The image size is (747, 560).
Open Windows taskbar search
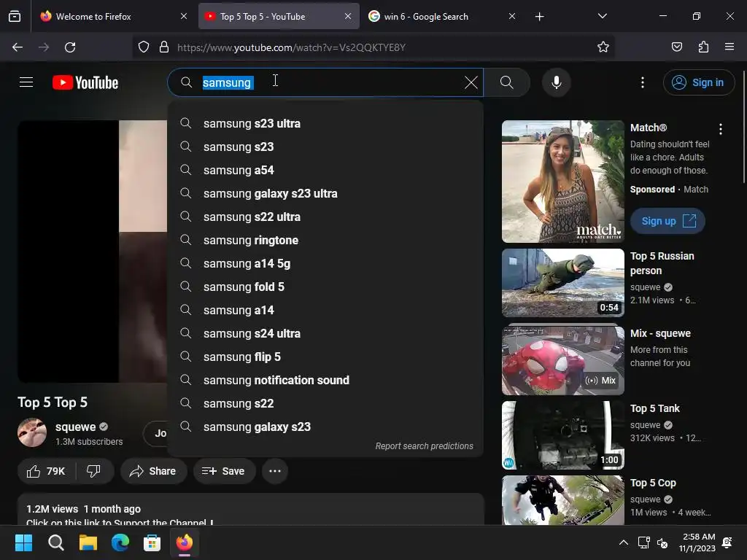[x=55, y=542]
